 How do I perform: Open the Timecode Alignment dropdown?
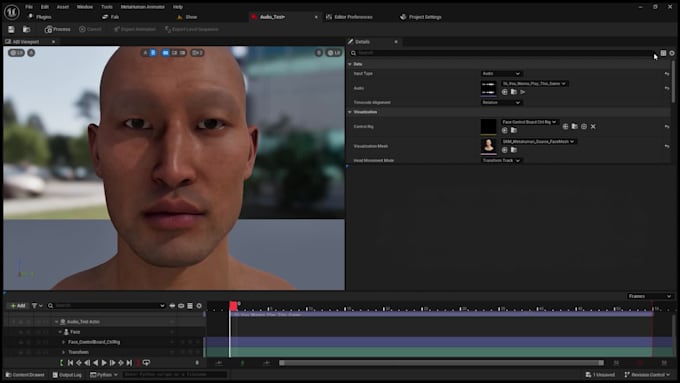pyautogui.click(x=501, y=102)
